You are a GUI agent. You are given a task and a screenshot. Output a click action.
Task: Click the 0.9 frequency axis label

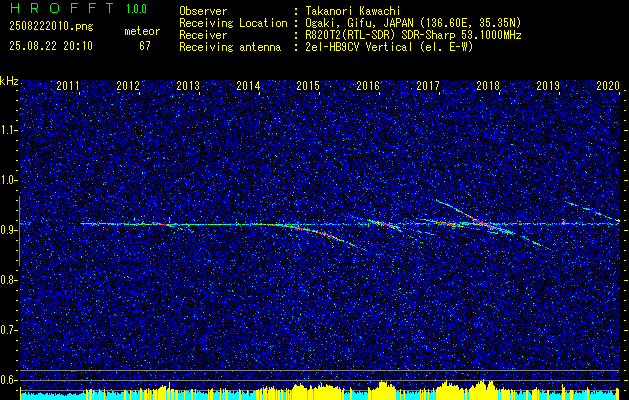pyautogui.click(x=8, y=230)
